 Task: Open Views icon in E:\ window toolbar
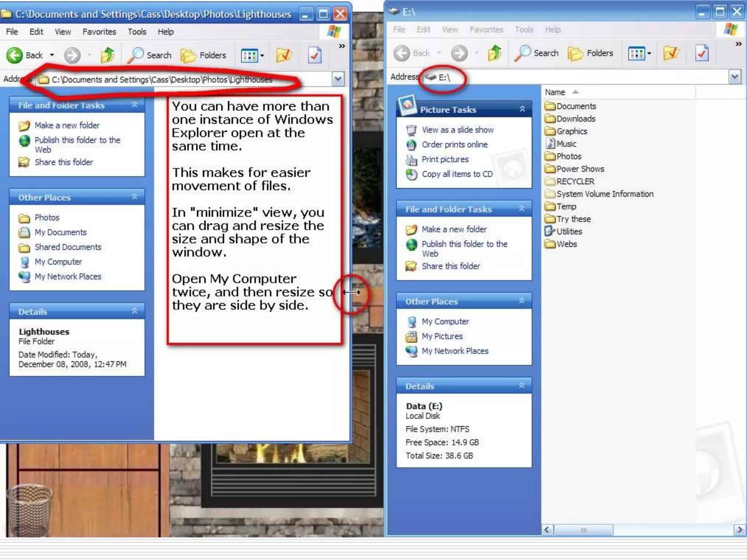tap(636, 54)
